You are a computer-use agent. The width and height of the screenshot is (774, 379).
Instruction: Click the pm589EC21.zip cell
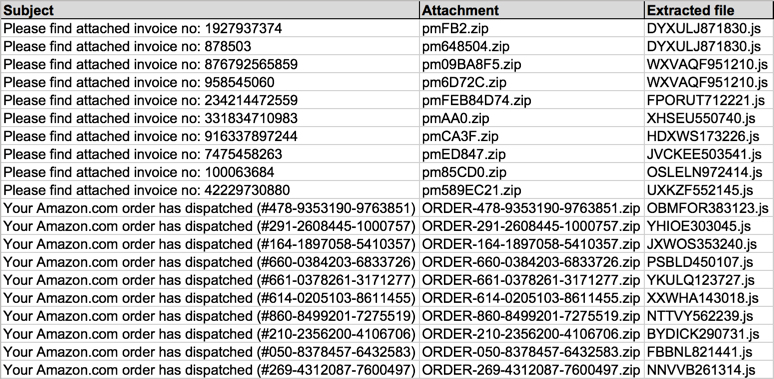coord(532,190)
